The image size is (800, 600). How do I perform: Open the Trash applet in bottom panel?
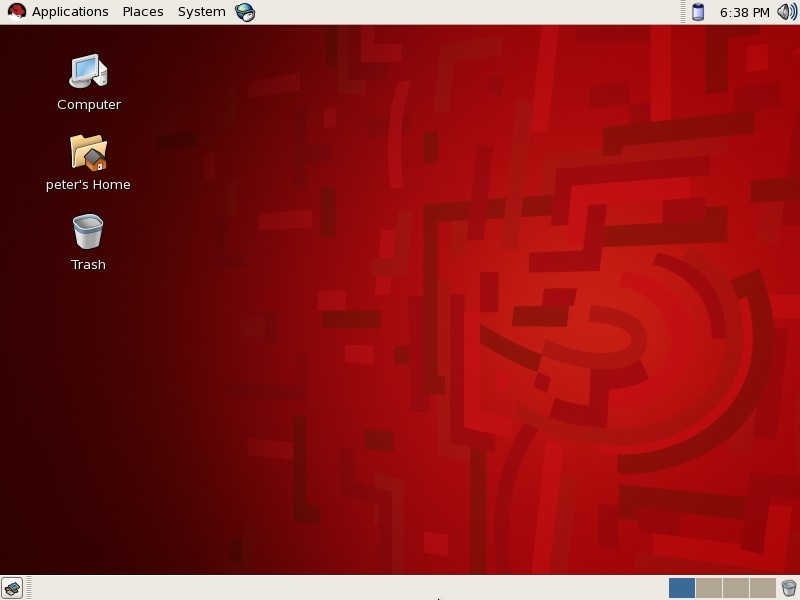(x=789, y=588)
